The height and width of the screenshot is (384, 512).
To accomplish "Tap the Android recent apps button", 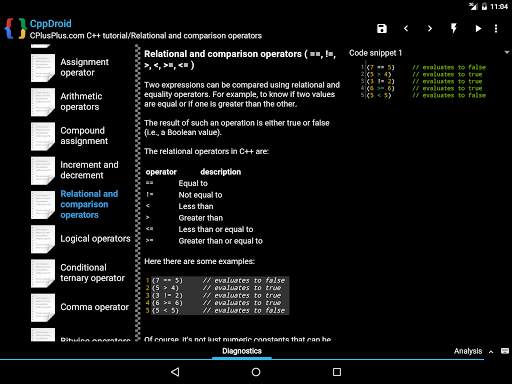I will coord(337,372).
